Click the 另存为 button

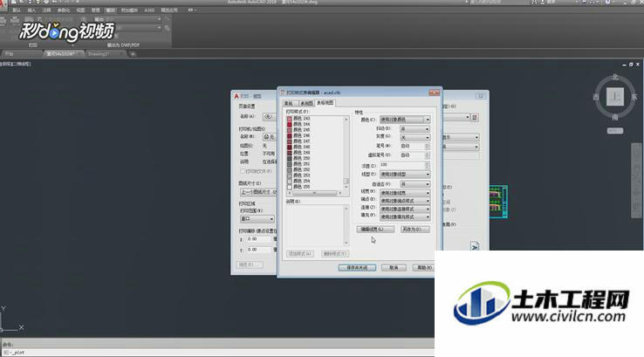tap(415, 230)
